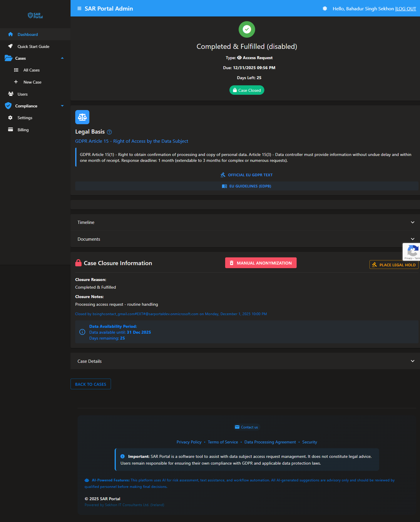The image size is (420, 522).
Task: Open the Quick Start Guide page
Action: (33, 46)
